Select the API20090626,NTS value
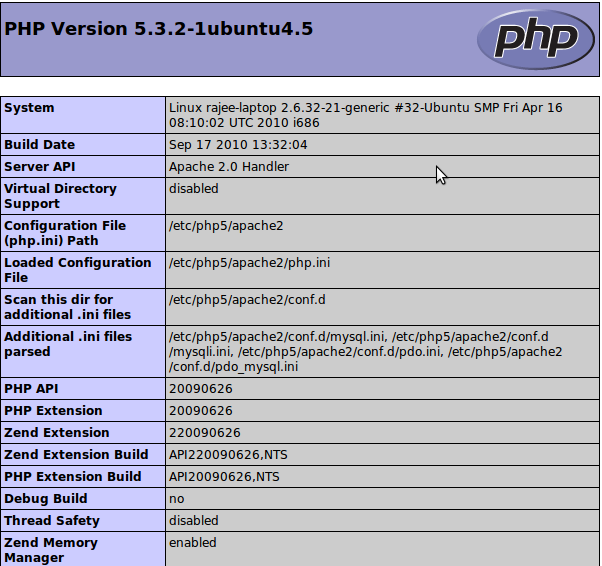The width and height of the screenshot is (602, 566). [x=224, y=477]
